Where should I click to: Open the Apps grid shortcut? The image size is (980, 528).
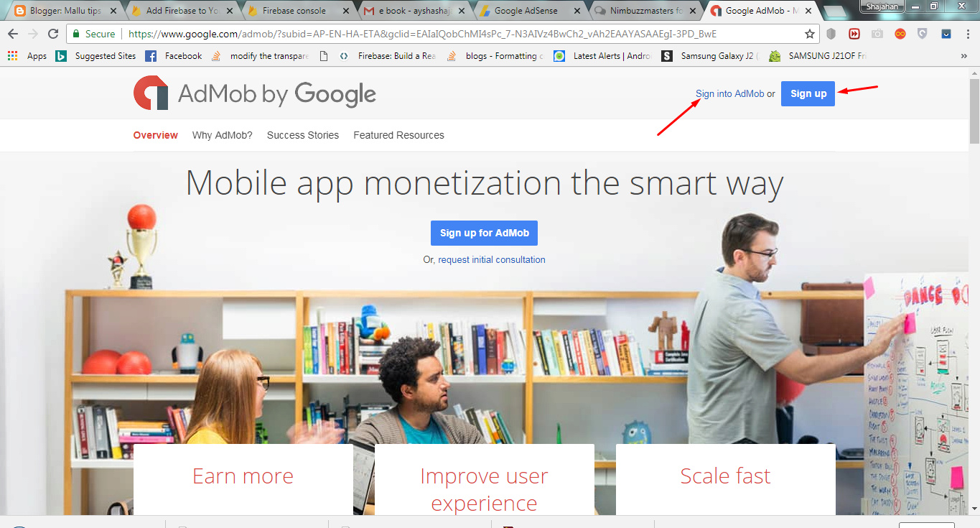pyautogui.click(x=27, y=56)
